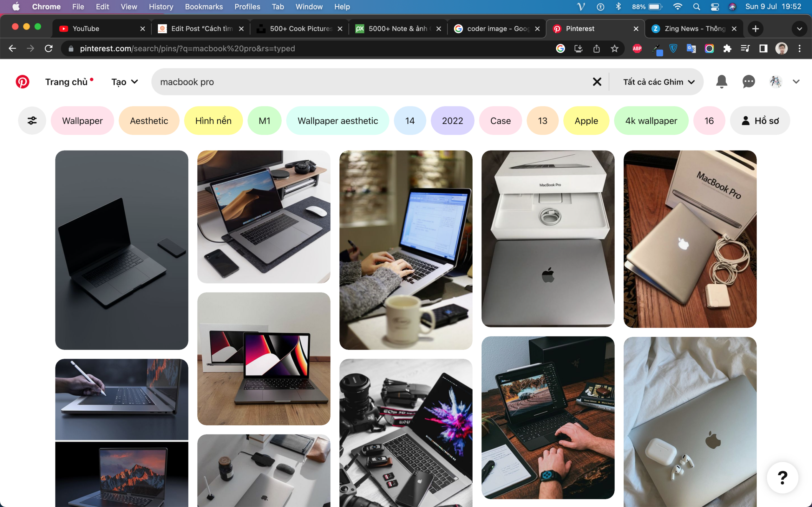
Task: Click the search clear (X) icon
Action: pos(598,82)
